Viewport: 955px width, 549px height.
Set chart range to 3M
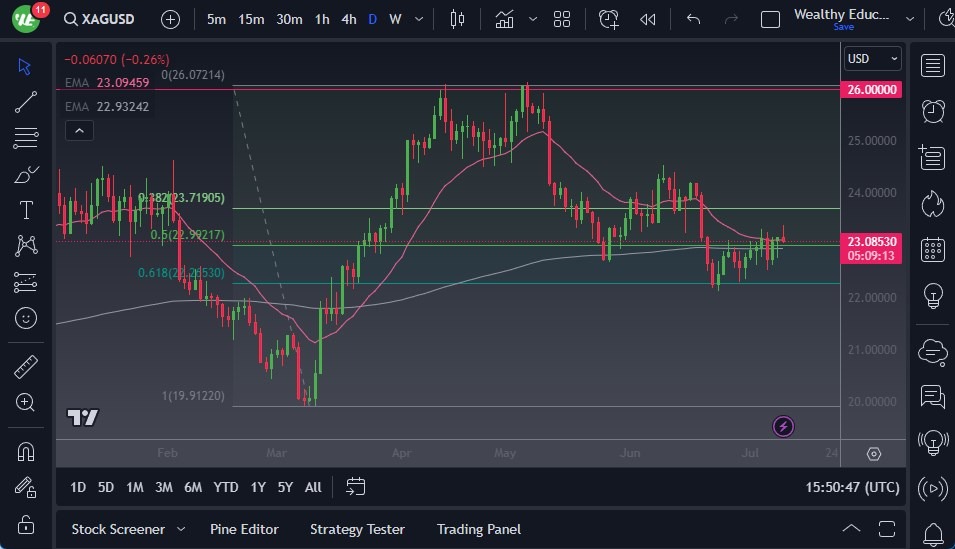point(163,487)
